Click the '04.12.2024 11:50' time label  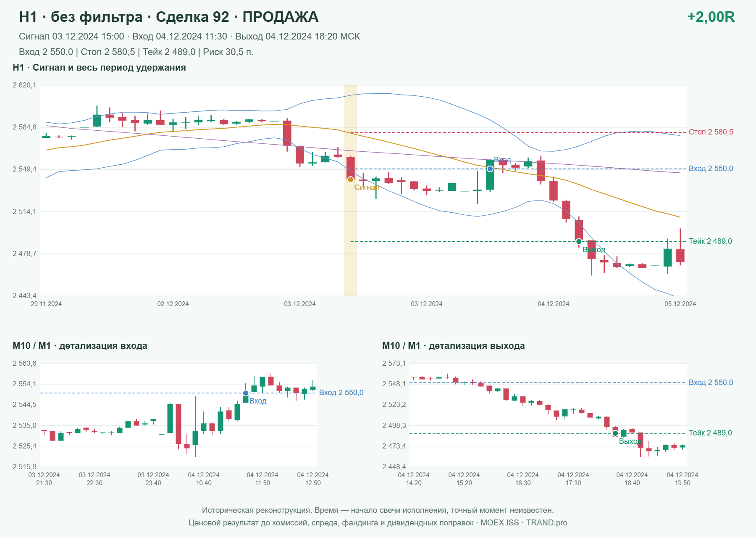pos(262,479)
